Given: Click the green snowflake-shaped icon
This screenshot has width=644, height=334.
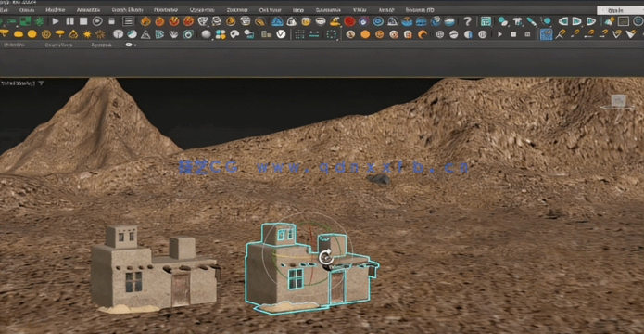Looking at the screenshot, I should coord(40,21).
